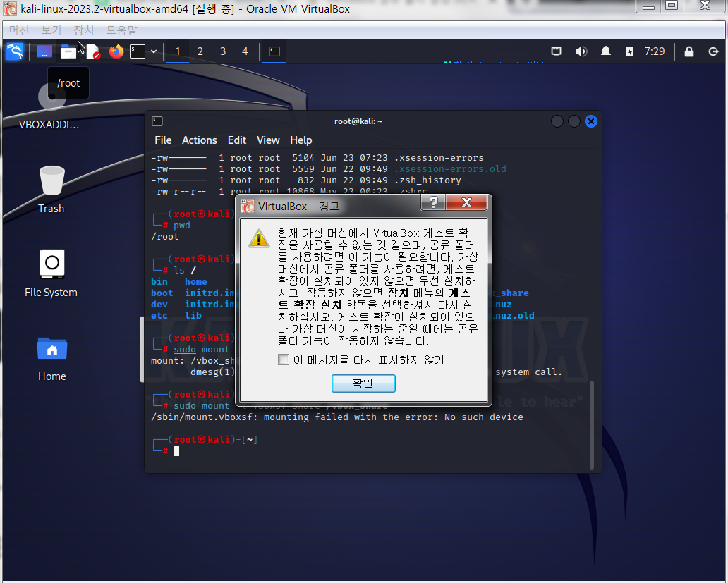This screenshot has width=728, height=583.
Task: Switch to workspace 1
Action: point(177,51)
